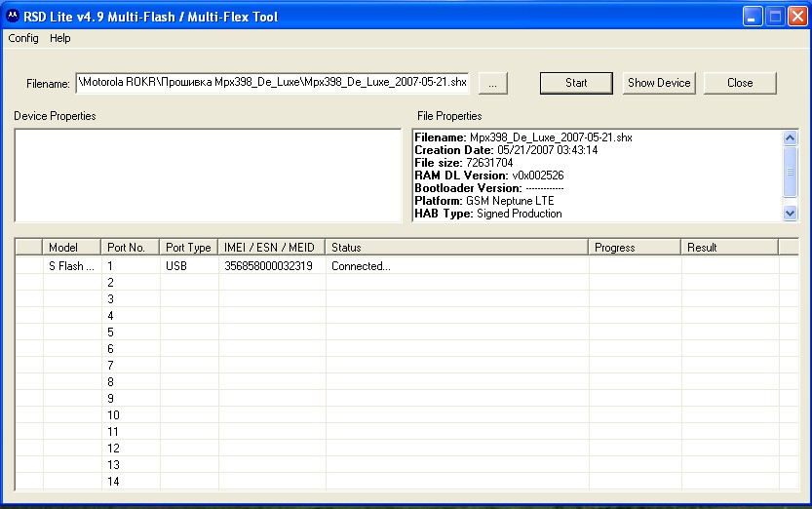Select port number 4 row

(407, 315)
